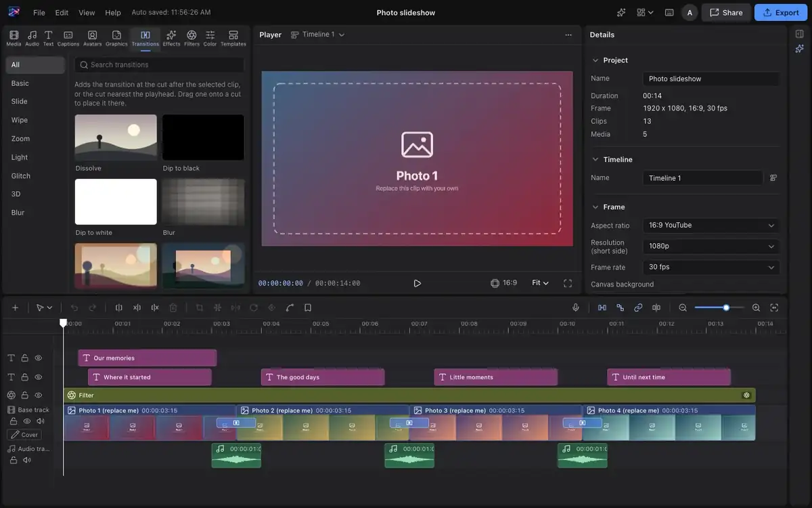Click the AI sparkle icon in header

pyautogui.click(x=621, y=12)
